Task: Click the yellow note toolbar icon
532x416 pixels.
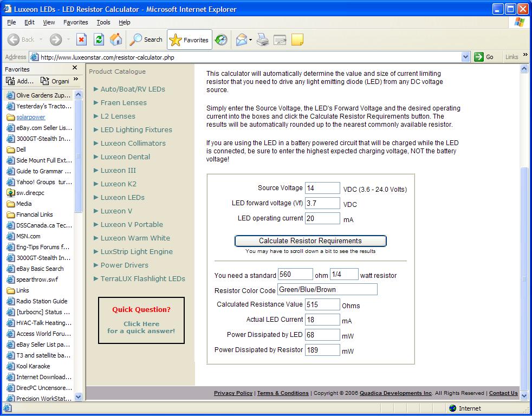Action: click(x=297, y=40)
